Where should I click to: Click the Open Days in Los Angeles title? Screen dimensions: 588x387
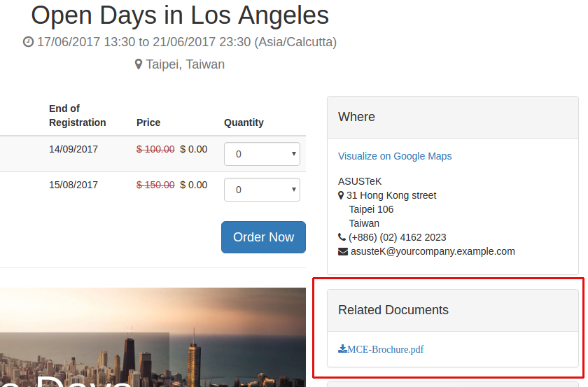coord(180,15)
